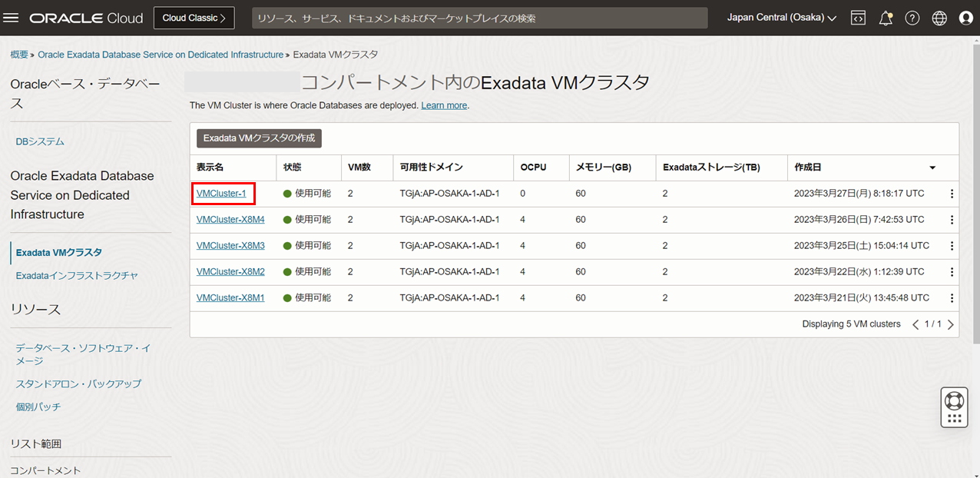Click the Cloud Classic button
This screenshot has height=478, width=980.
click(x=194, y=18)
